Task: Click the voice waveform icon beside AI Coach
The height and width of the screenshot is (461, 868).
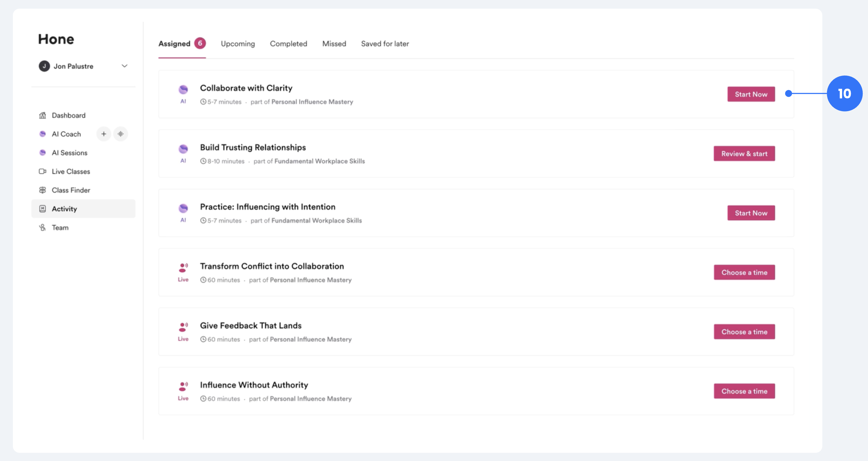Action: (x=121, y=134)
